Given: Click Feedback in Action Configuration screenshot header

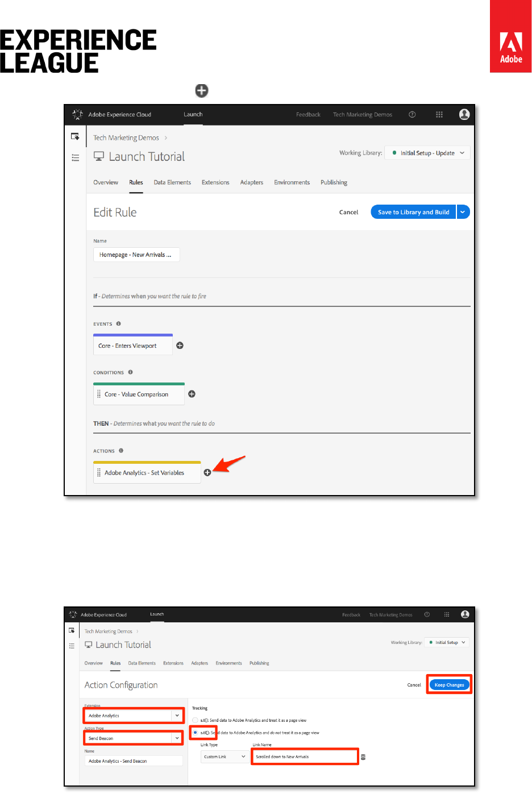Looking at the screenshot, I should click(351, 614).
